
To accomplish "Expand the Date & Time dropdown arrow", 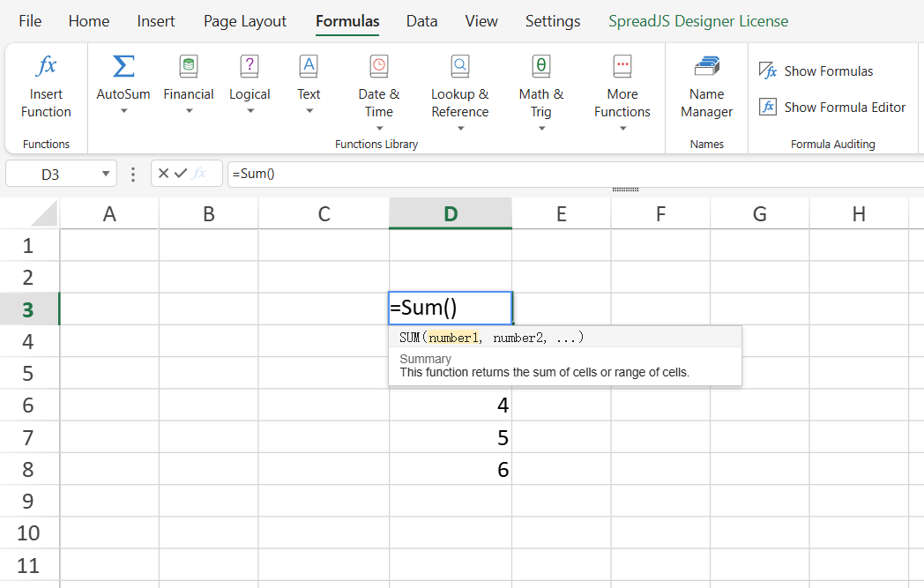I will tap(379, 129).
